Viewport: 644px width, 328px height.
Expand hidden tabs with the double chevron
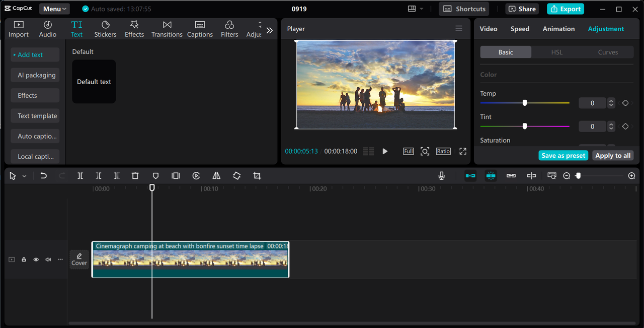click(x=270, y=30)
